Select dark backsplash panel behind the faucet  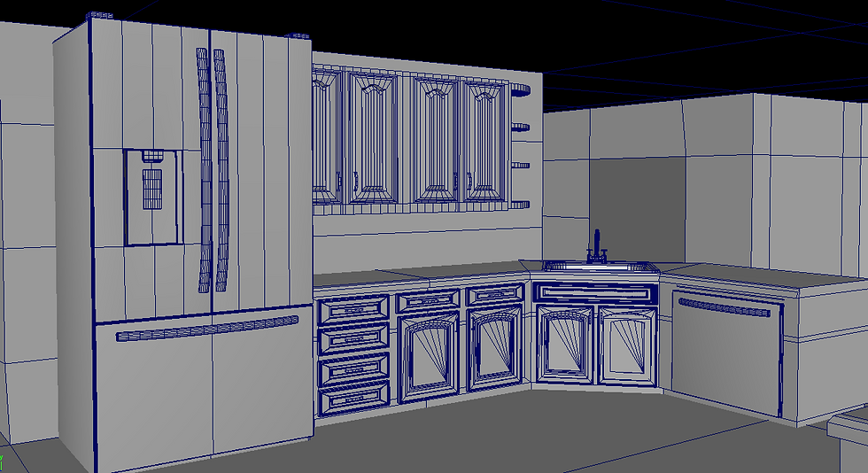coord(637,210)
